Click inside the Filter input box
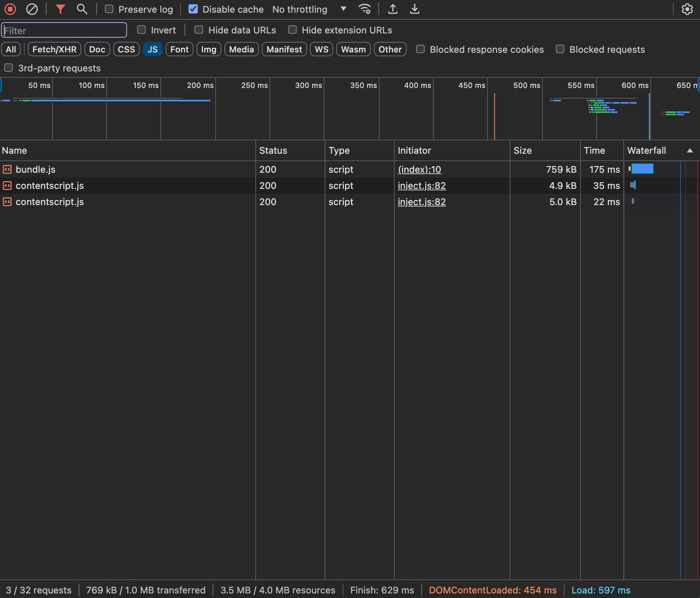Screen dimensions: 700x598 pyautogui.click(x=64, y=30)
